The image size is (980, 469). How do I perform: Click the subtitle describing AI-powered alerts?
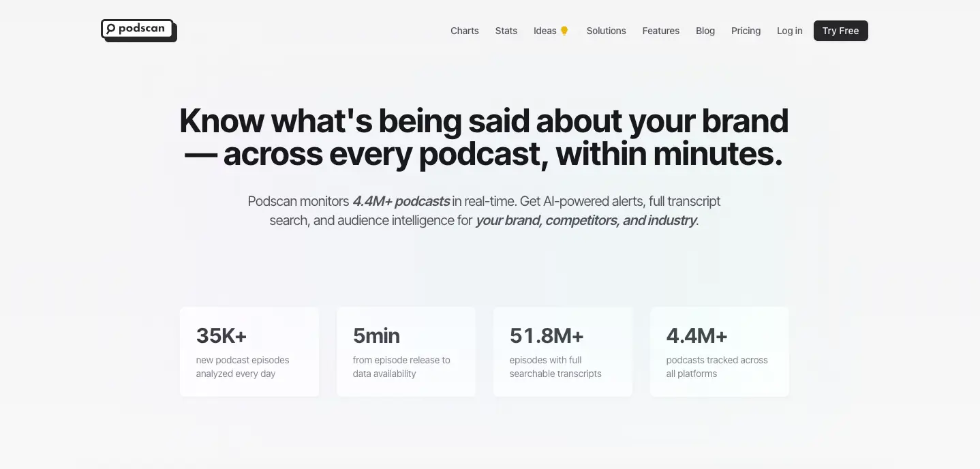pyautogui.click(x=484, y=211)
